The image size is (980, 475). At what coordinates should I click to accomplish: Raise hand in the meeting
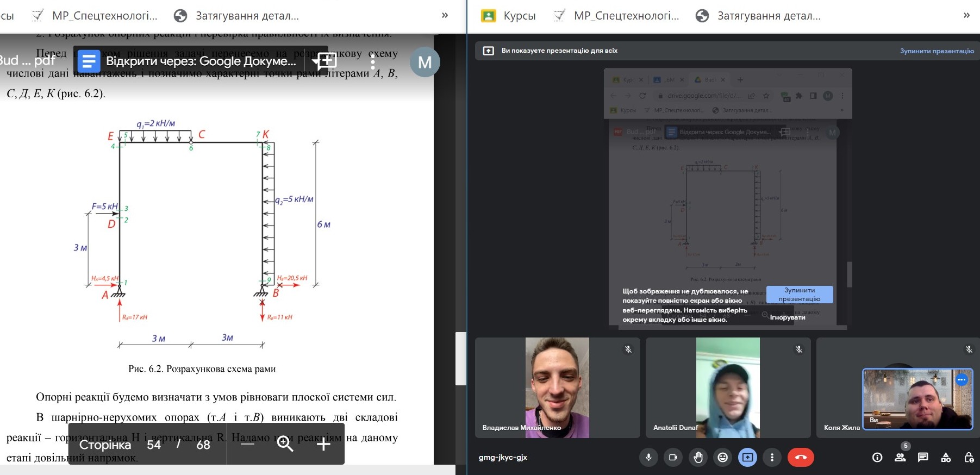click(x=698, y=458)
